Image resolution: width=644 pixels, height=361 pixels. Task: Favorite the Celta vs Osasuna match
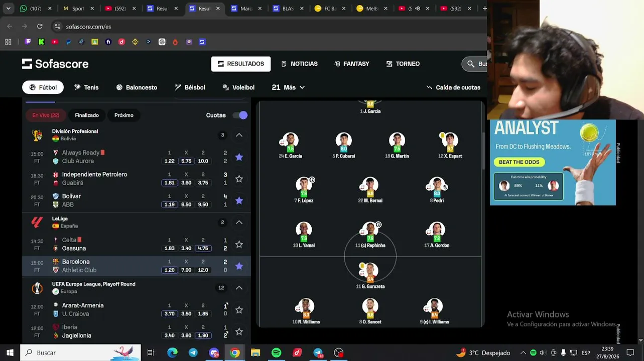click(239, 244)
